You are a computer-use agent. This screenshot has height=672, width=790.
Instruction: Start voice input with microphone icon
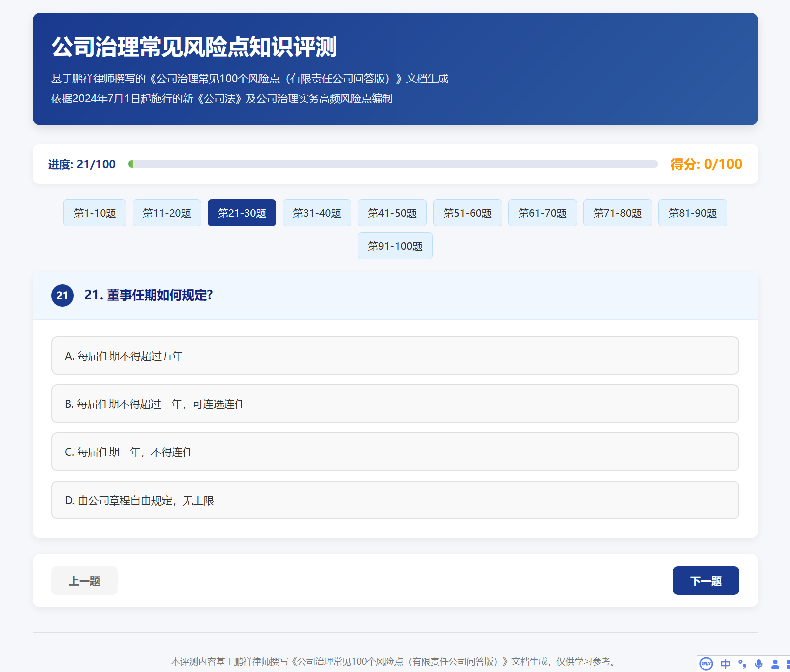point(759,664)
